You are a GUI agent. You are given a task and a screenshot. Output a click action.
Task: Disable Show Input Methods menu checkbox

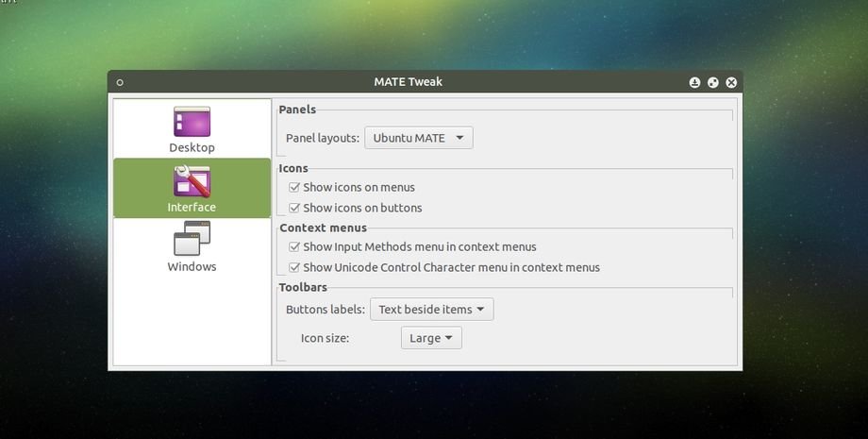point(294,247)
